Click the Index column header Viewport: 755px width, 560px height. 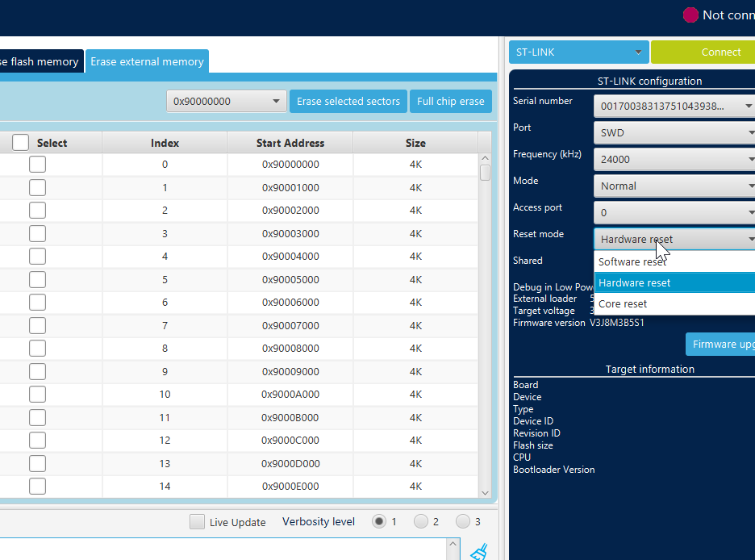[165, 143]
